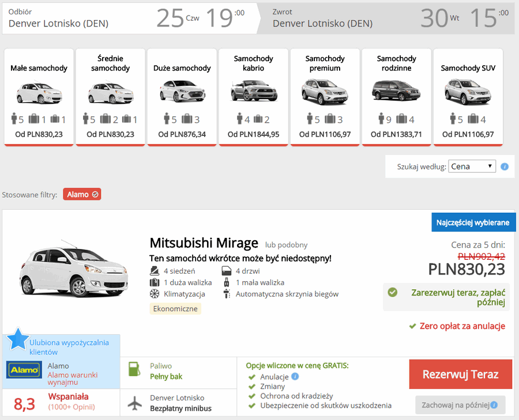519x420 pixels.
Task: Click the info icon next to sort dropdown
Action: tap(505, 167)
